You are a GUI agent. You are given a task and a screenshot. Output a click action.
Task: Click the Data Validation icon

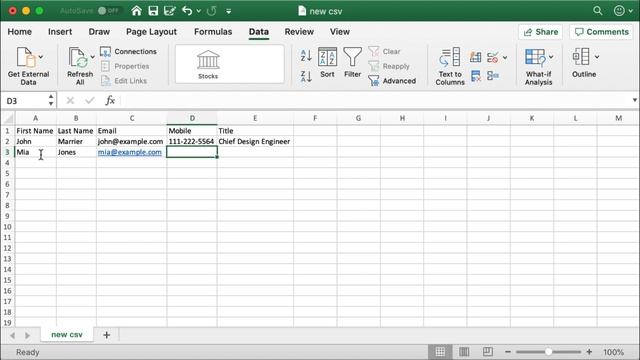coord(493,57)
